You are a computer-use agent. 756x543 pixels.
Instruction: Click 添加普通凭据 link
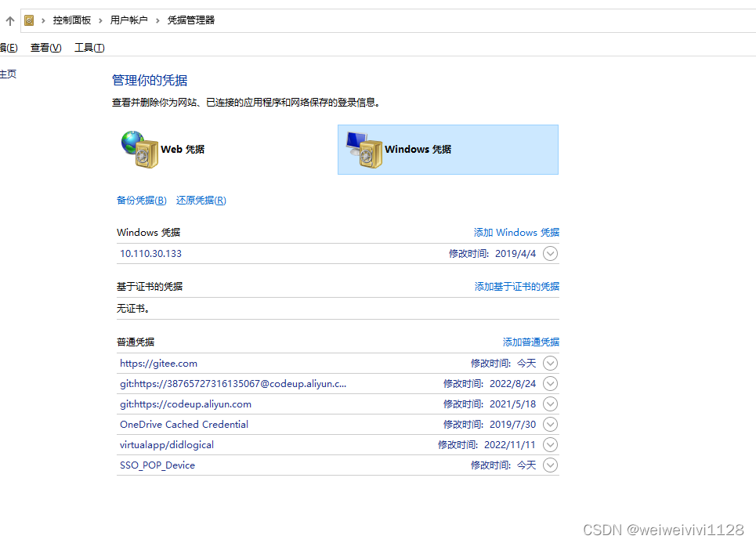click(x=531, y=342)
